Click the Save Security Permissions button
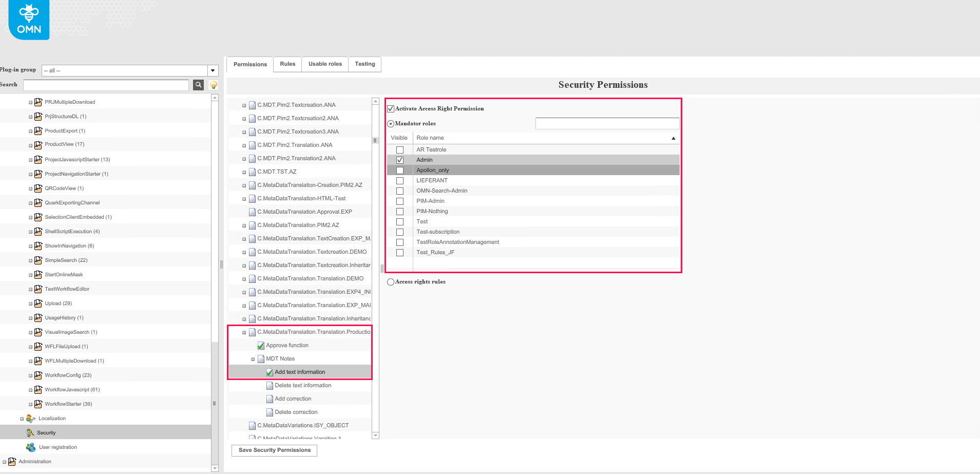 coord(274,450)
